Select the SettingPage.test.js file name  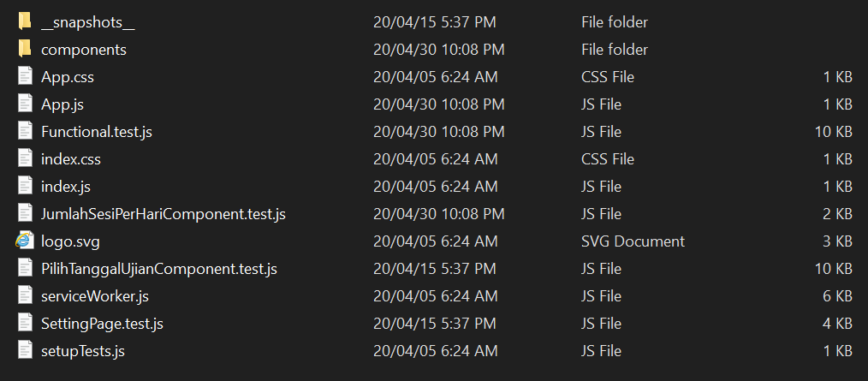tap(102, 324)
